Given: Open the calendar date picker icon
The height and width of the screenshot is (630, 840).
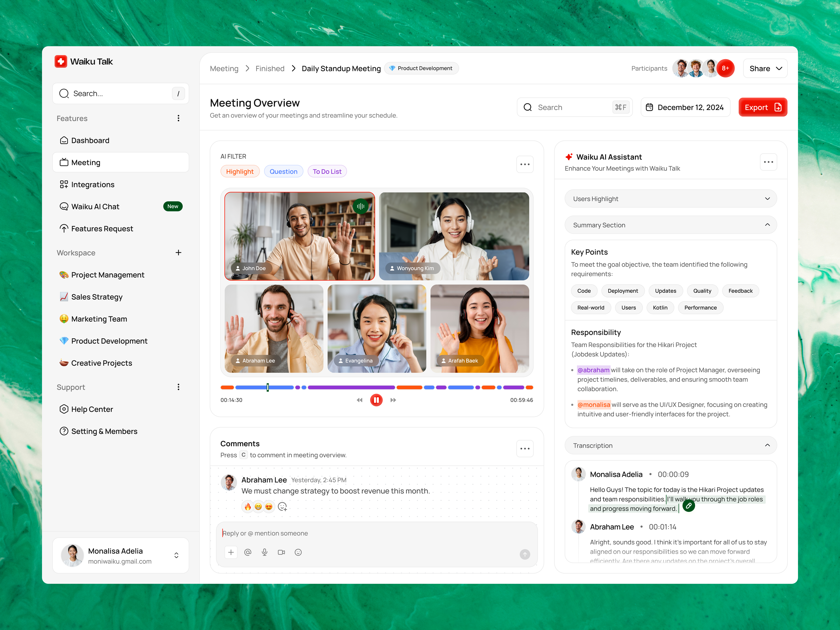Looking at the screenshot, I should click(650, 107).
